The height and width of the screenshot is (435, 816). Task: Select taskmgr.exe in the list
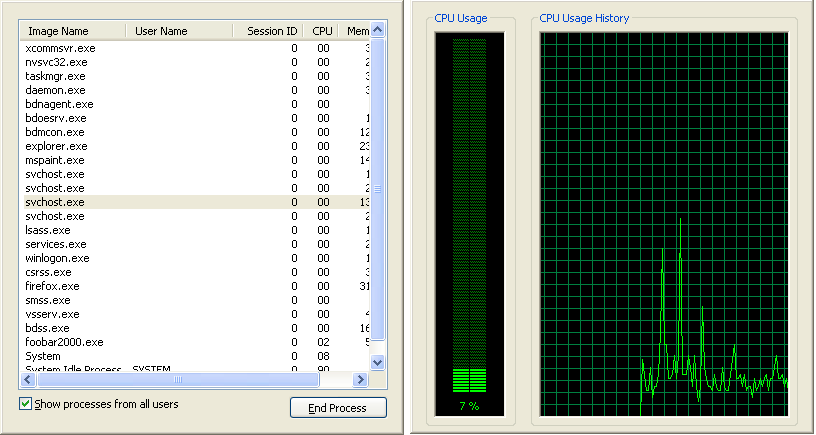(x=55, y=76)
